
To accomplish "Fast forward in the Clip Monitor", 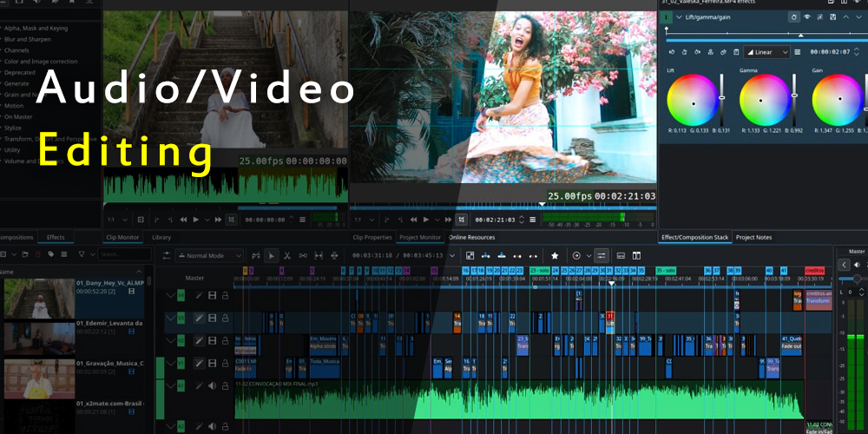I will (218, 220).
